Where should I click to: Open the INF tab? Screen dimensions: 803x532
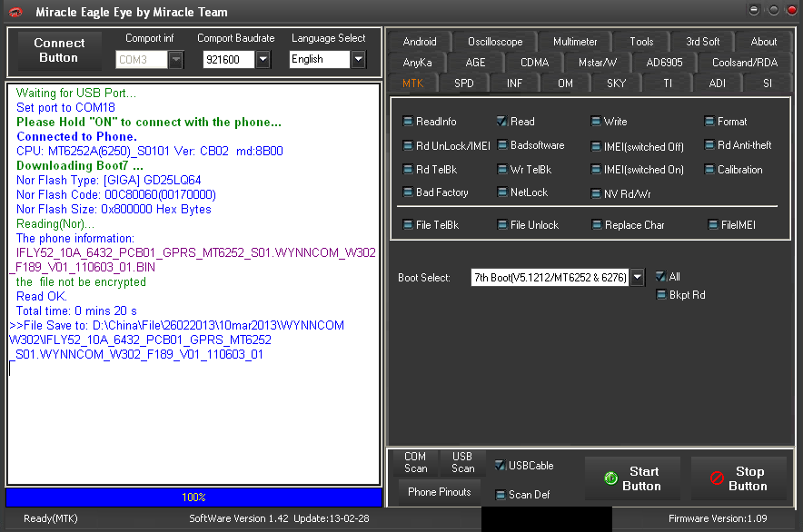point(515,83)
